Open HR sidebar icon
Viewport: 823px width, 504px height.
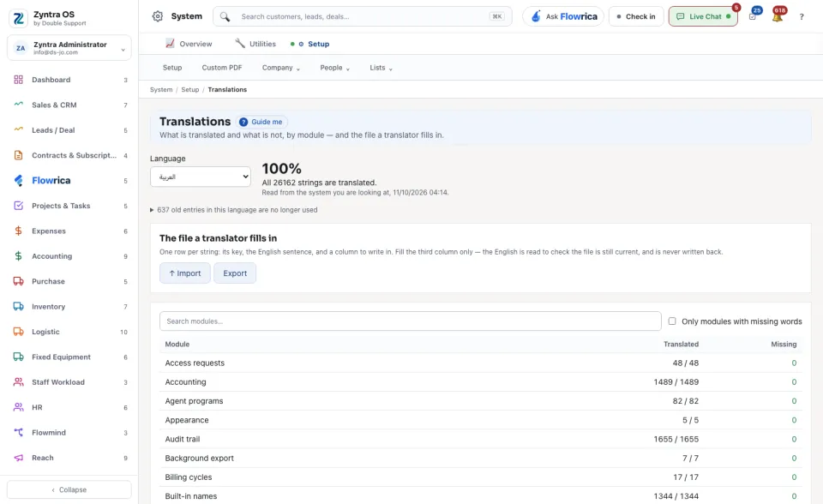(x=18, y=407)
